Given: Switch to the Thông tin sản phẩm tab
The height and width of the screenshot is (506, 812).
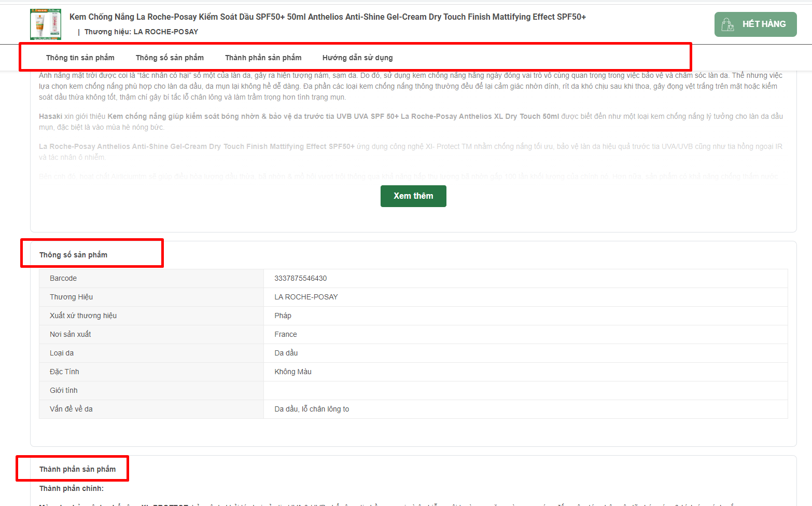Looking at the screenshot, I should click(80, 58).
